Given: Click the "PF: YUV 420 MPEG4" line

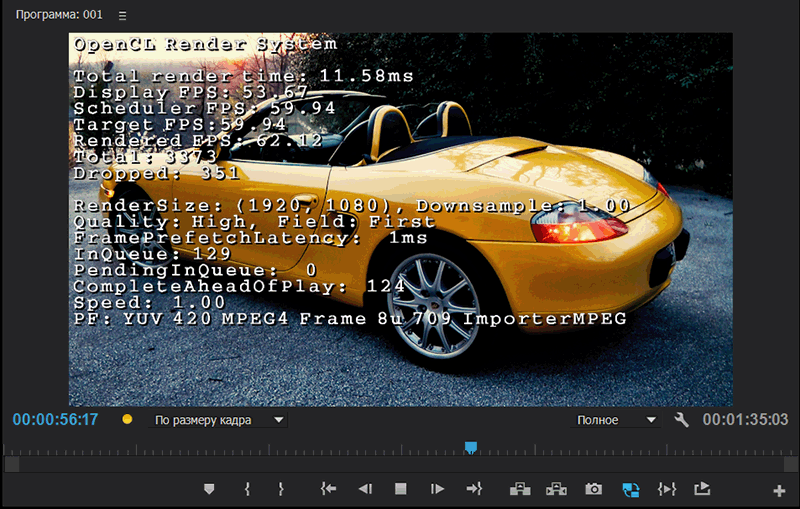Looking at the screenshot, I should point(350,319).
